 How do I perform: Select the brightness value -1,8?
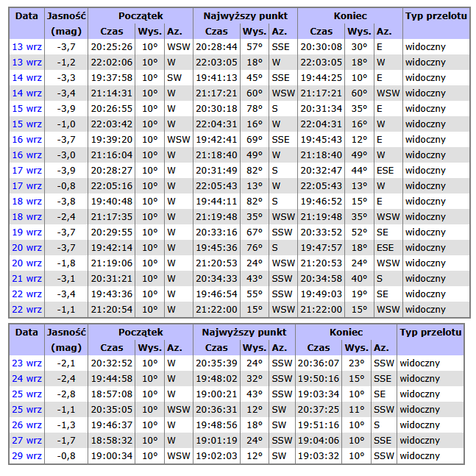(66, 263)
